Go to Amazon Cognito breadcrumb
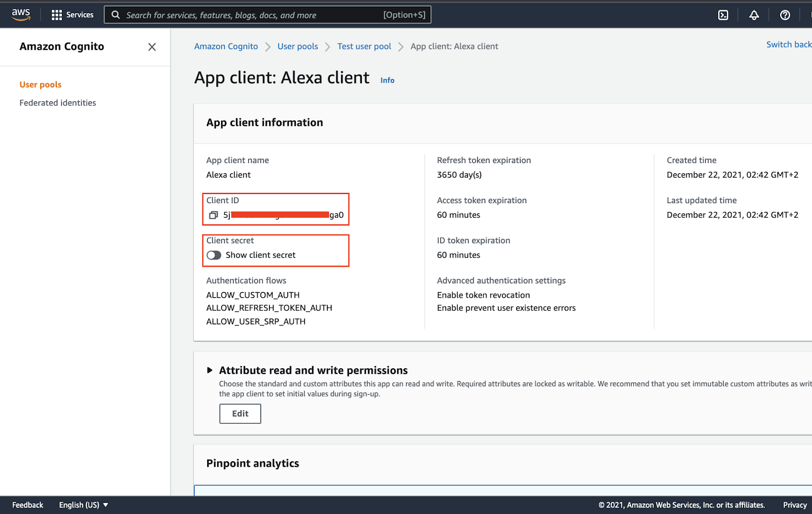 (226, 46)
